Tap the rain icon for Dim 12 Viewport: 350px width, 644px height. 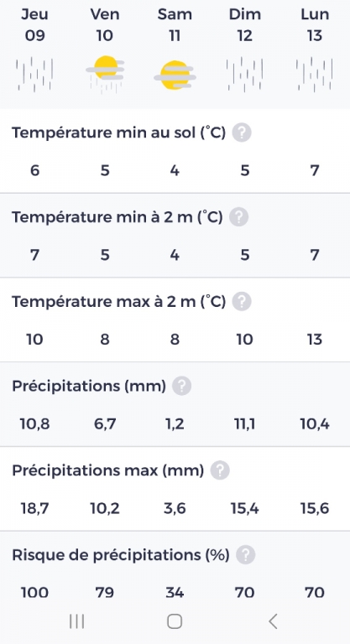tap(245, 75)
